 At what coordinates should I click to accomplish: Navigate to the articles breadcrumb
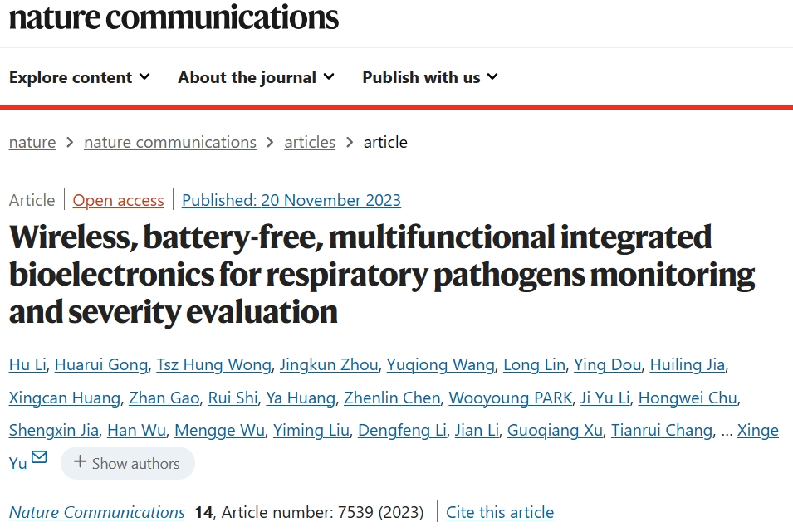click(x=310, y=143)
